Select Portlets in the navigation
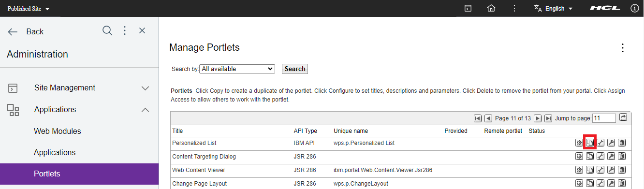644x189 pixels. (79, 174)
